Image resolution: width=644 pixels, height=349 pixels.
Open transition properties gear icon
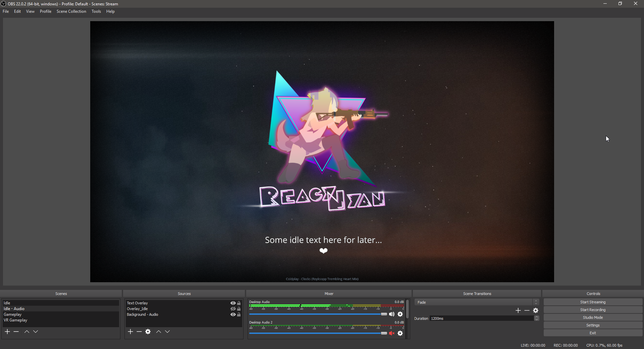536,310
